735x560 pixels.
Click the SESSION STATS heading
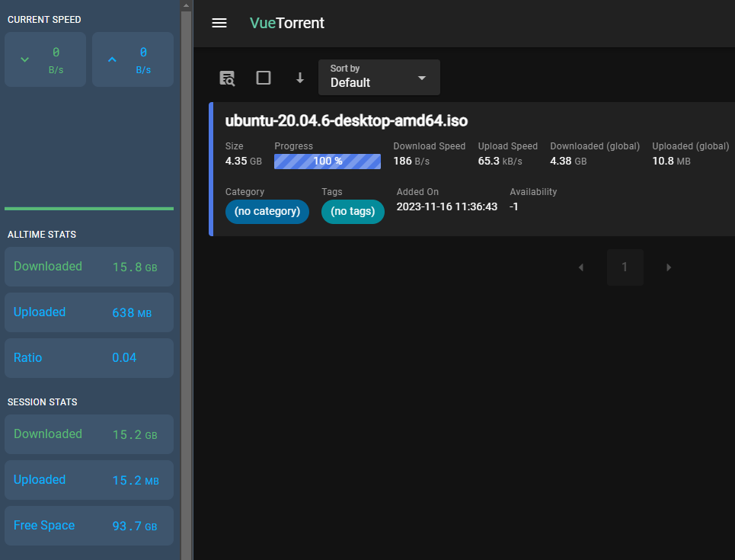pyautogui.click(x=42, y=402)
